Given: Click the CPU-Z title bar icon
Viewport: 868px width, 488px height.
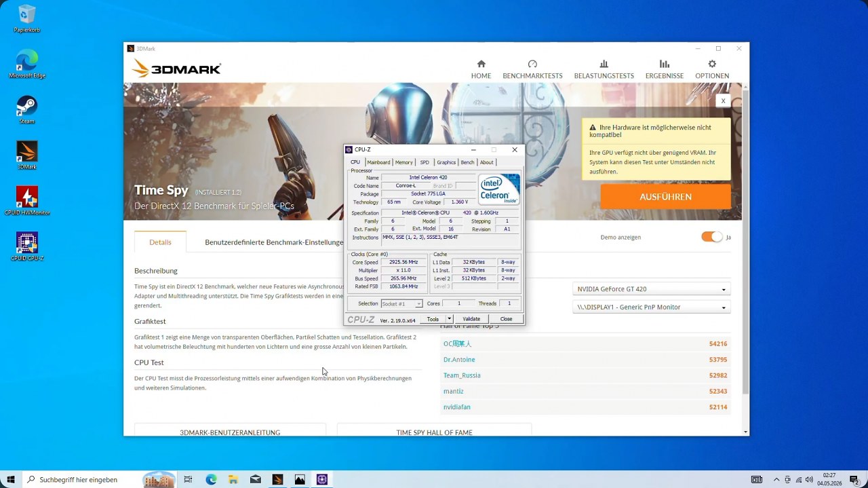Looking at the screenshot, I should click(349, 149).
